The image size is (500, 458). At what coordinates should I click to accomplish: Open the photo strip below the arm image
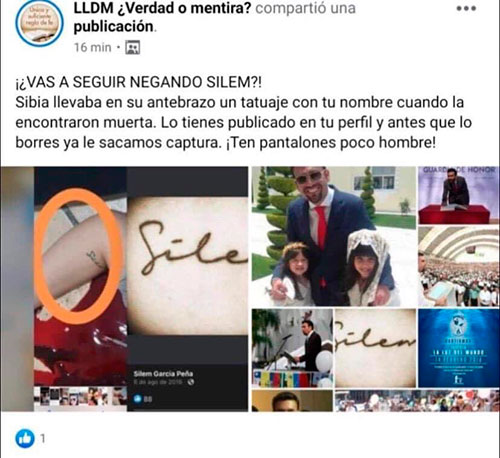click(80, 396)
